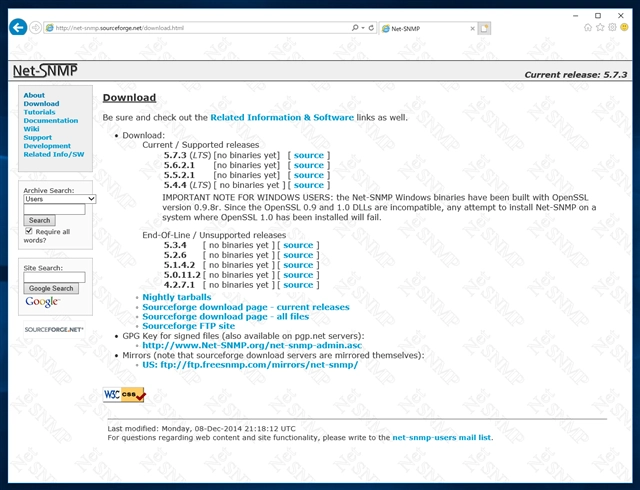The width and height of the screenshot is (640, 490).
Task: Click the Download page heading
Action: pos(129,98)
